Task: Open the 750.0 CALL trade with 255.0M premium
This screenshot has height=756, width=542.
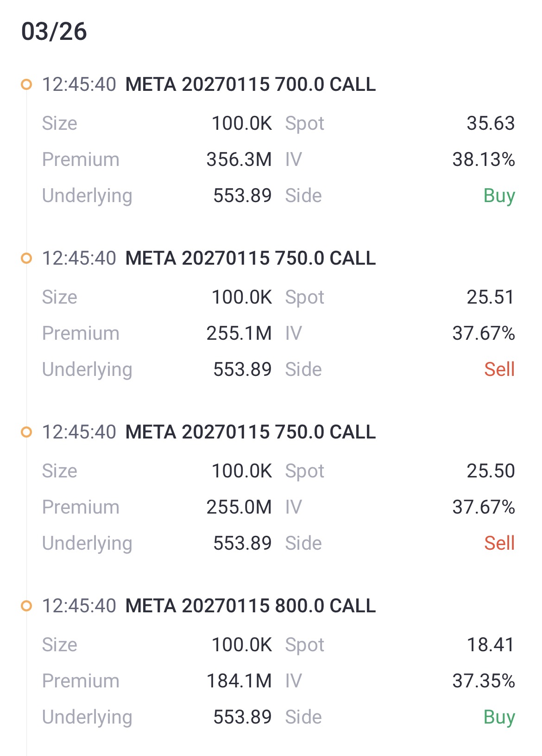Action: click(x=250, y=432)
